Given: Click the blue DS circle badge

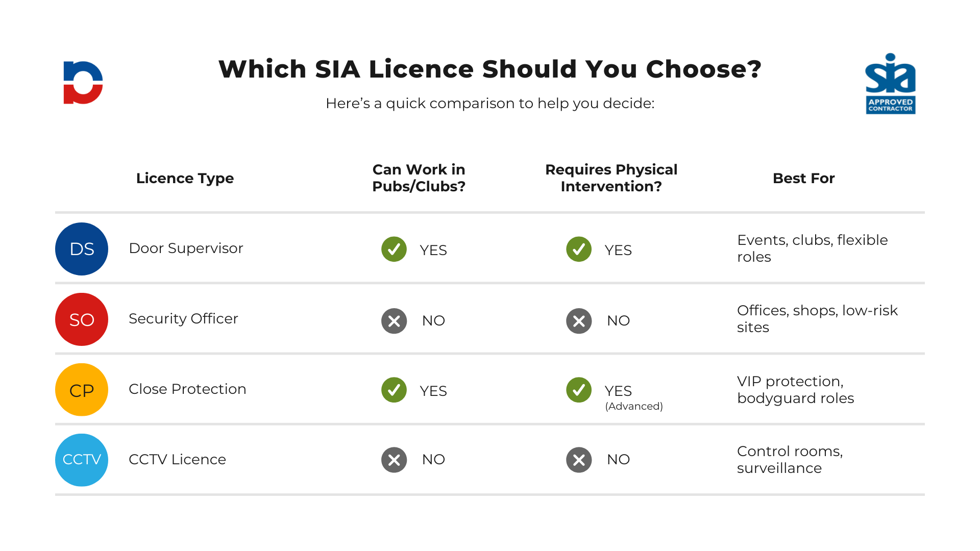Looking at the screenshot, I should pyautogui.click(x=82, y=249).
